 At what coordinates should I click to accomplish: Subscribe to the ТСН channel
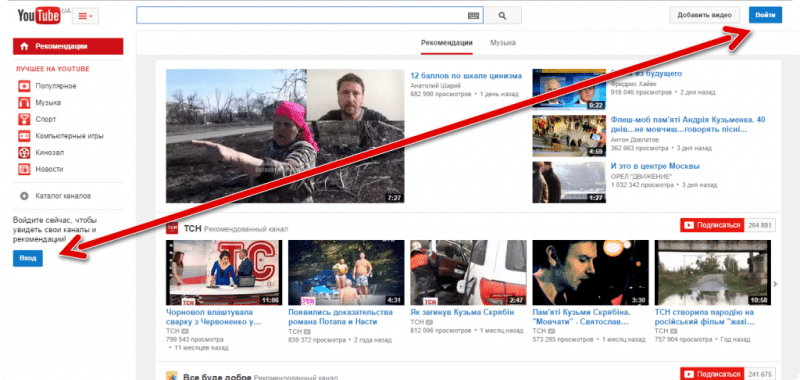[x=712, y=225]
